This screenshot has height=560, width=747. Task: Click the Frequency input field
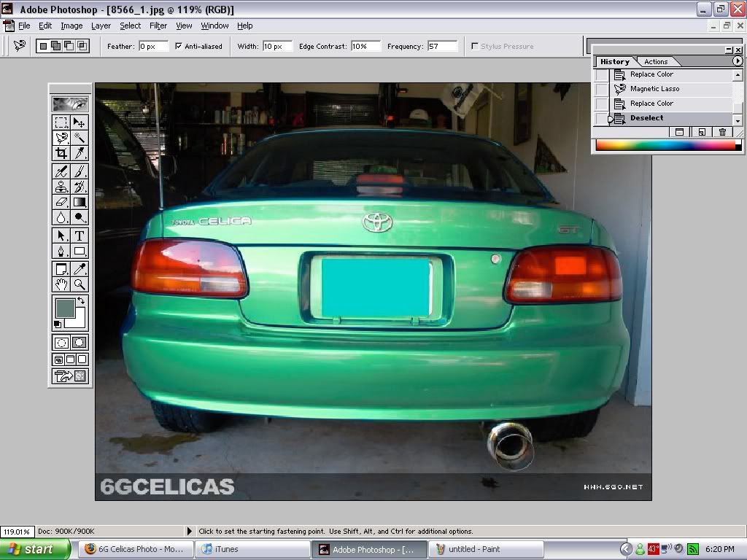(x=442, y=46)
